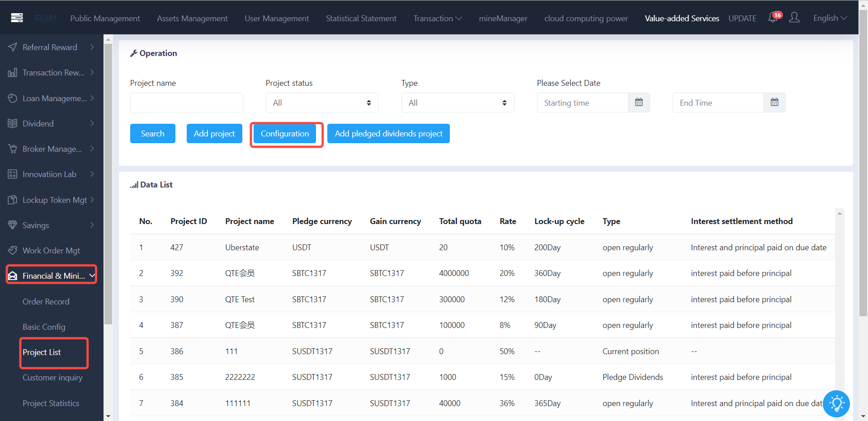The width and height of the screenshot is (868, 421).
Task: Click the Transaction Reward chart icon
Action: (13, 72)
